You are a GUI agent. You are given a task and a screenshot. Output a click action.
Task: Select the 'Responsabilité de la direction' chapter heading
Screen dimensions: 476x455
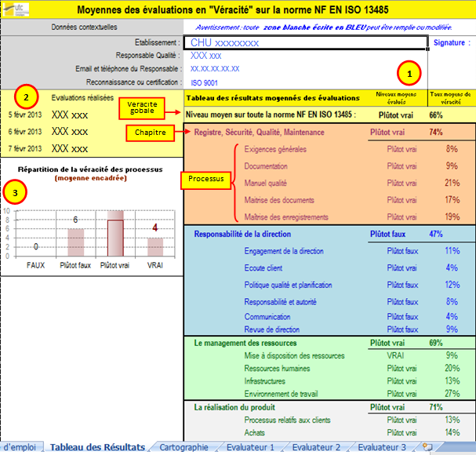[x=242, y=234]
